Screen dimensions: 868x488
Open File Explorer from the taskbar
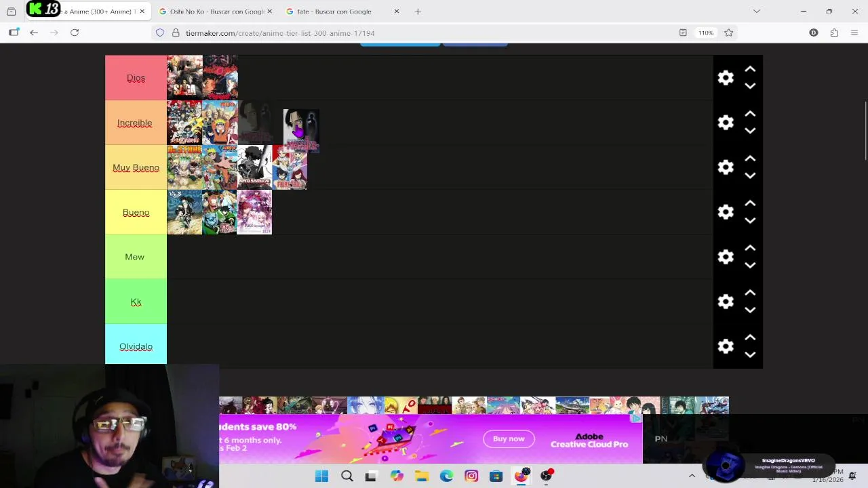(x=422, y=476)
